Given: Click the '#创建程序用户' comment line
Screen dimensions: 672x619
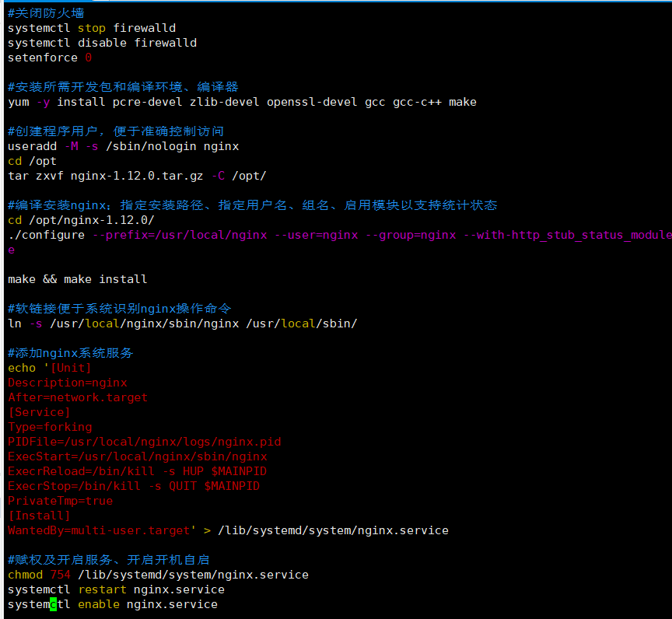Looking at the screenshot, I should point(116,131).
